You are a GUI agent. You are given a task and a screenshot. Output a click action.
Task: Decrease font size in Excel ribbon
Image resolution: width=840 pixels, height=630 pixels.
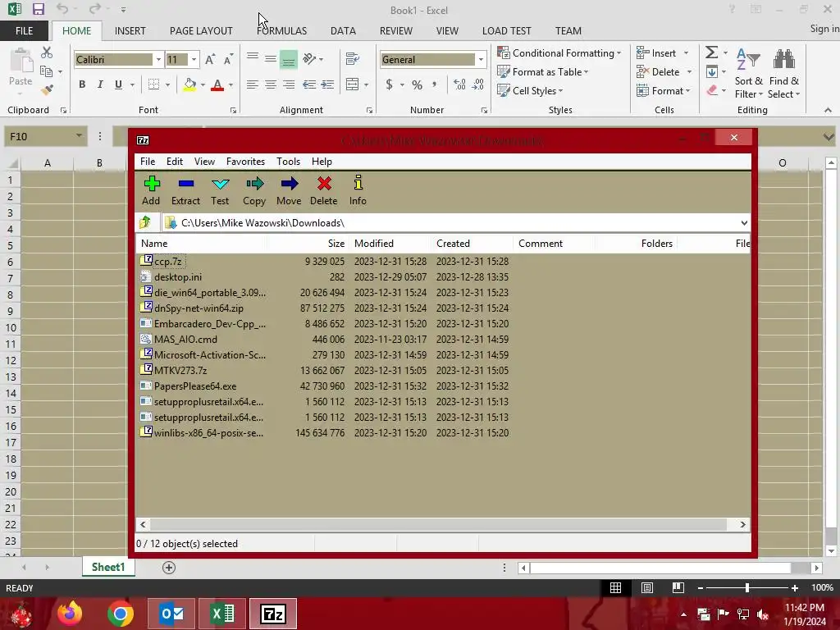[x=228, y=59]
